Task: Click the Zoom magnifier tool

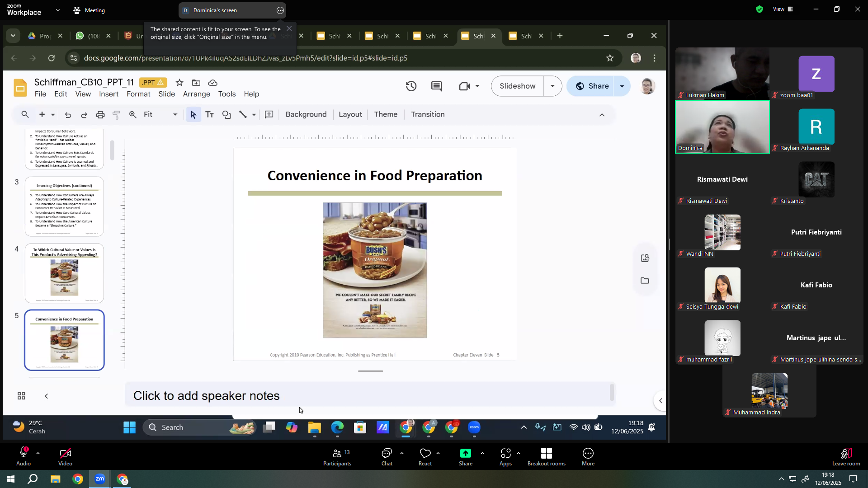Action: pos(133,115)
